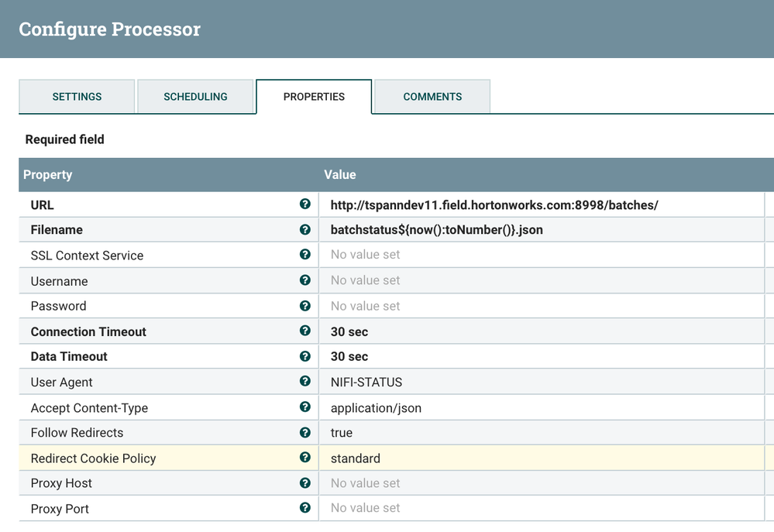Click the help icon beside URL property

tap(305, 204)
